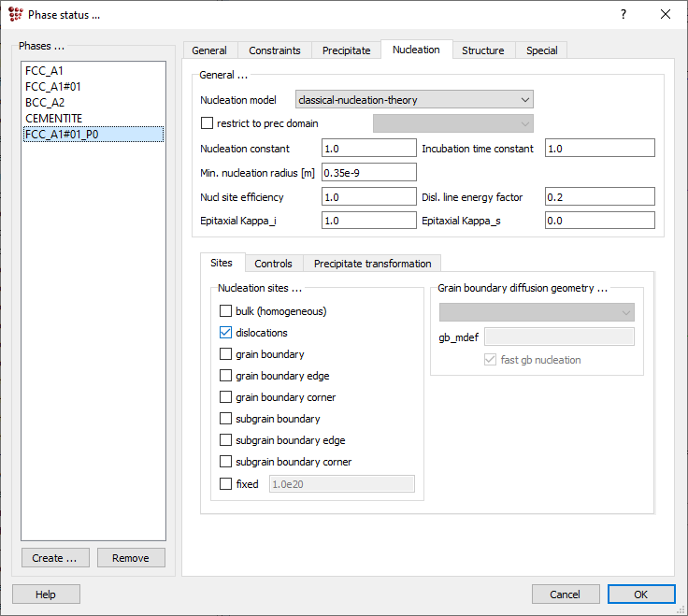Switch to the General tab

(209, 50)
